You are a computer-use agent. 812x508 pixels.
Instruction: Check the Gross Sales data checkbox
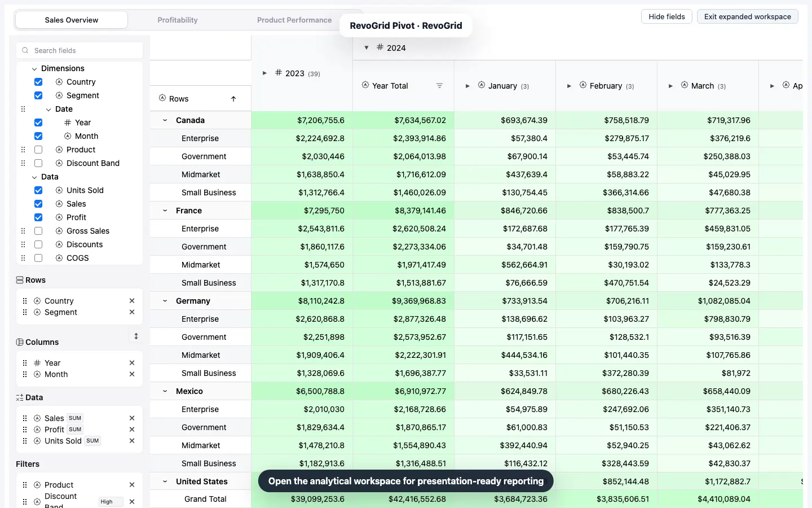[x=38, y=231]
